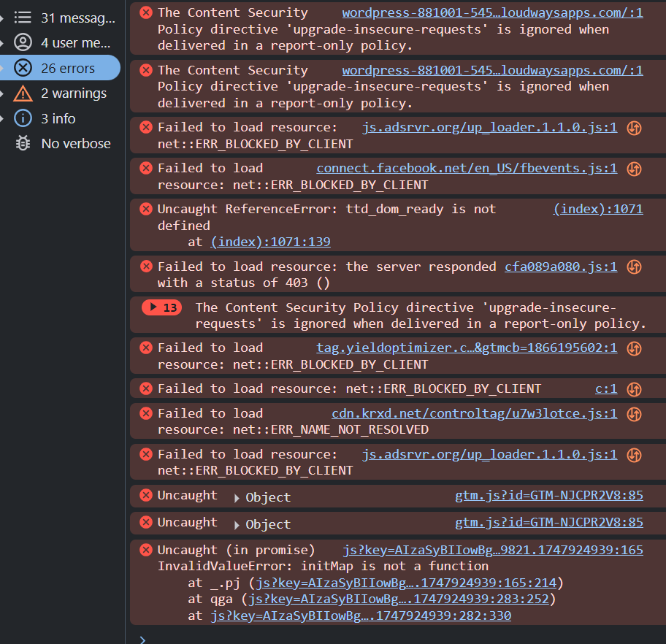Click the error circle icon beside 26 errors
Screen dimensions: 666x644
[23, 68]
